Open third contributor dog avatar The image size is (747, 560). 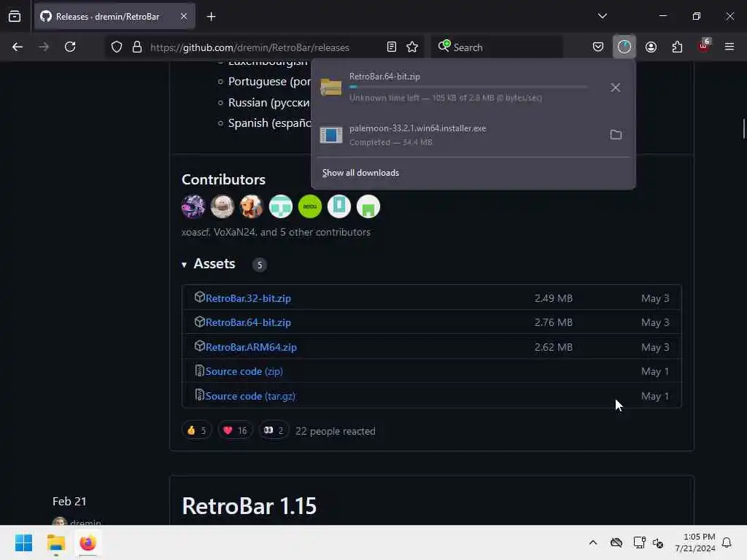pos(252,206)
